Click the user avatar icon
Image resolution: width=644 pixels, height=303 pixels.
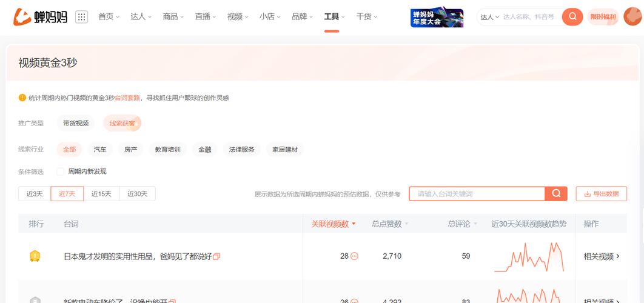[632, 17]
